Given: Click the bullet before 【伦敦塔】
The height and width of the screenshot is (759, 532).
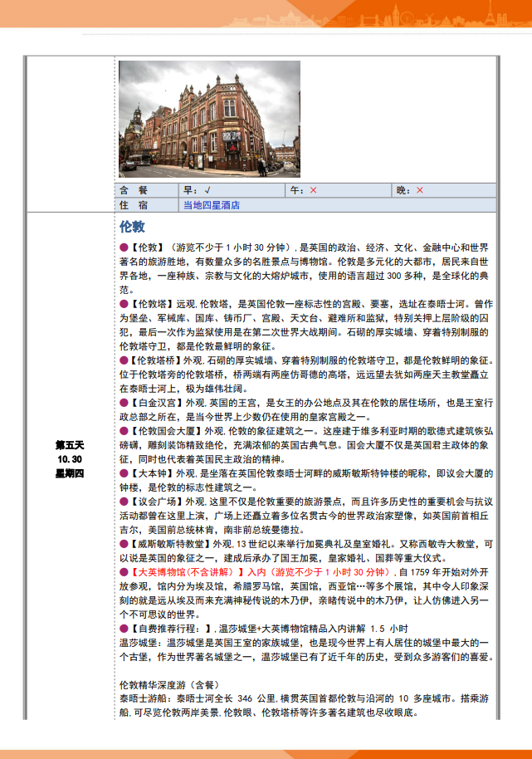Looking at the screenshot, I should (x=124, y=304).
